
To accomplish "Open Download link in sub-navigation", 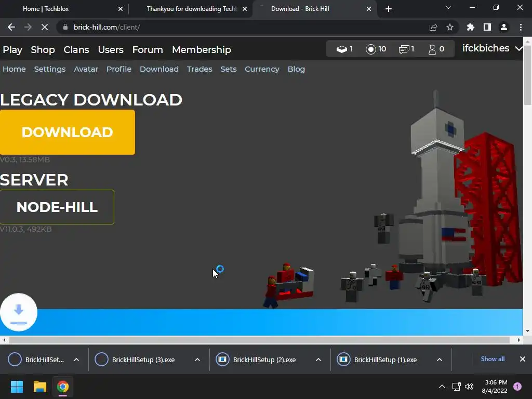I will pyautogui.click(x=159, y=69).
